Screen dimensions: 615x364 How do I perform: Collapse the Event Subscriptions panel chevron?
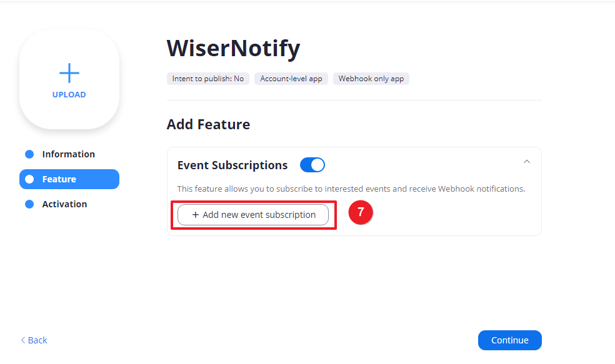pyautogui.click(x=527, y=162)
